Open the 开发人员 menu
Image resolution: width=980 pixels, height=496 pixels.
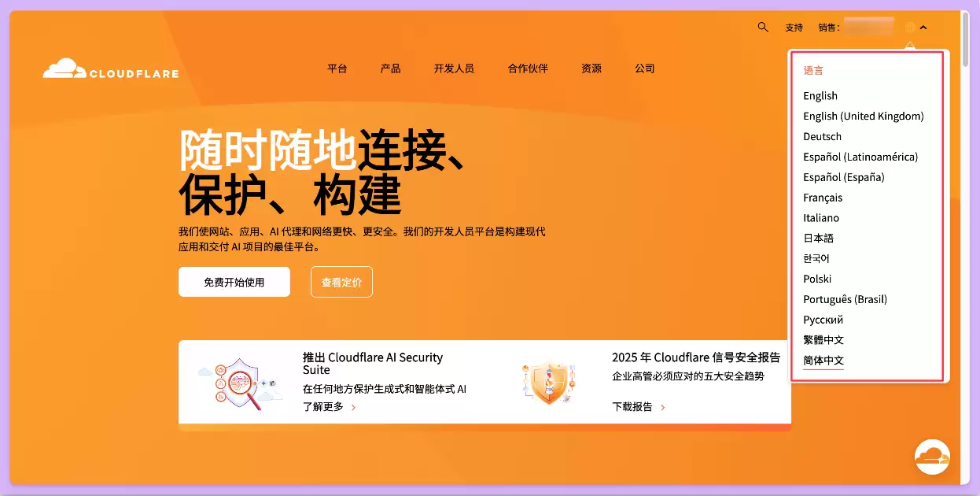tap(454, 68)
